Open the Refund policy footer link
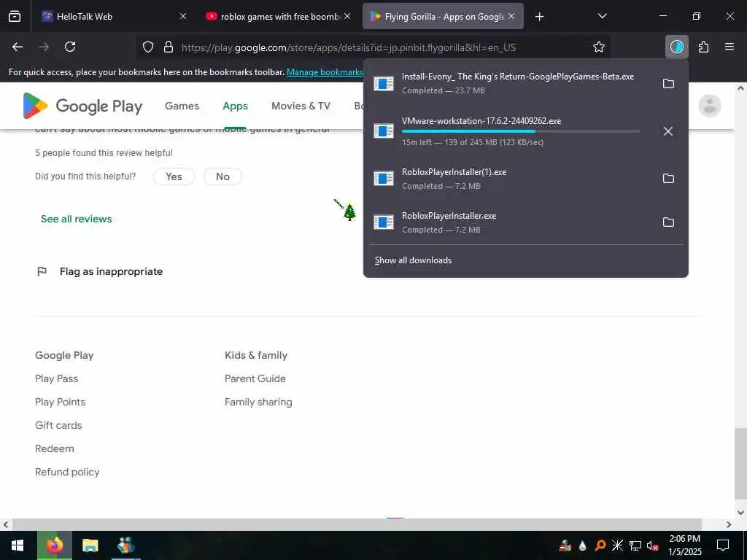The image size is (747, 560). coord(67,472)
